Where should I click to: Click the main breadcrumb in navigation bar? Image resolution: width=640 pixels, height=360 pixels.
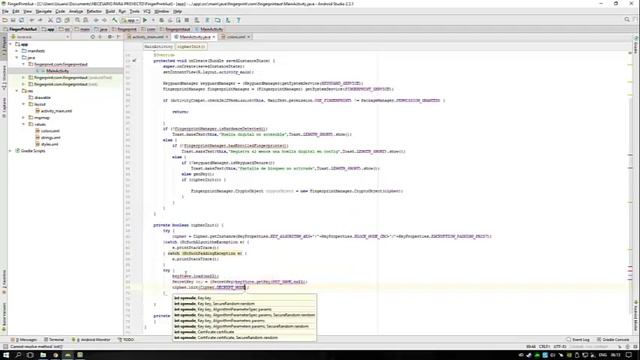(x=82, y=29)
